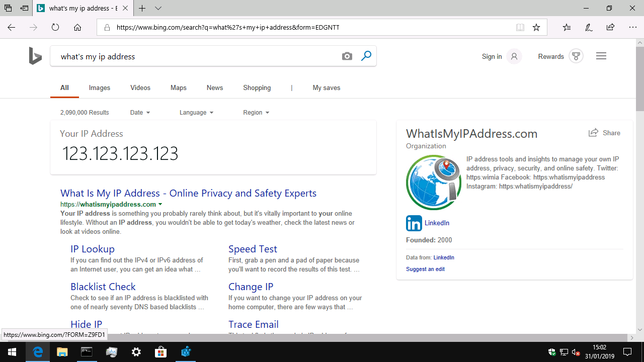Open Windows Start menu

tap(12, 352)
